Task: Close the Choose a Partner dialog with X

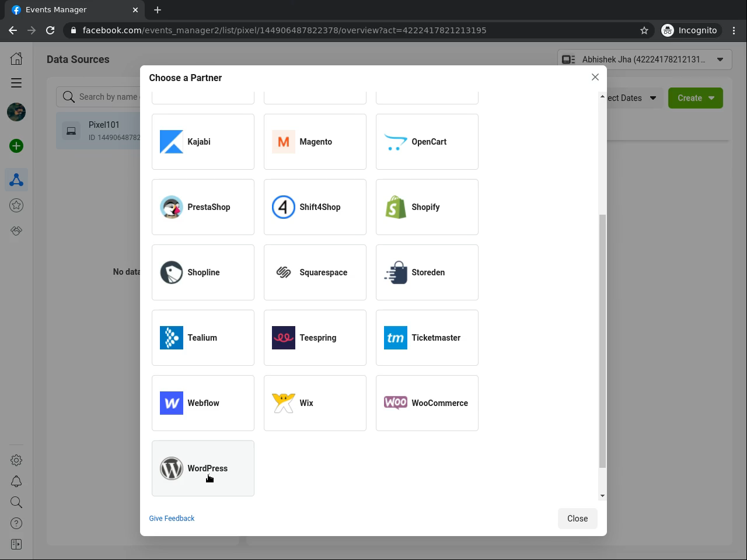Action: (x=595, y=77)
